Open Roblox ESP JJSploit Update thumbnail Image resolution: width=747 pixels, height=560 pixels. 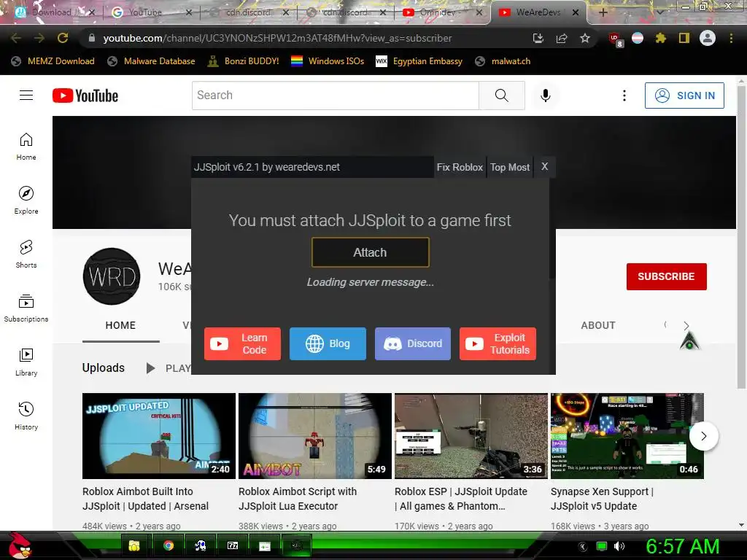(471, 436)
